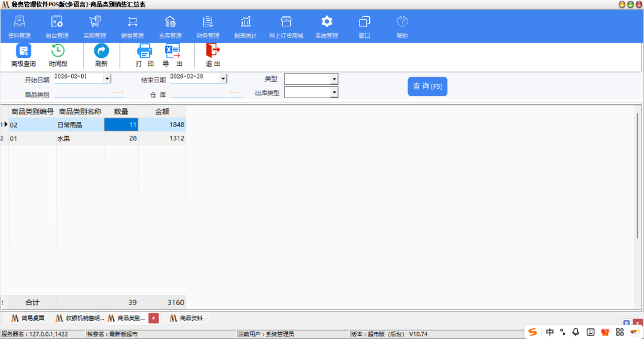Click the 退出 exit icon
Viewport: 644px width, 339px height.
point(213,55)
